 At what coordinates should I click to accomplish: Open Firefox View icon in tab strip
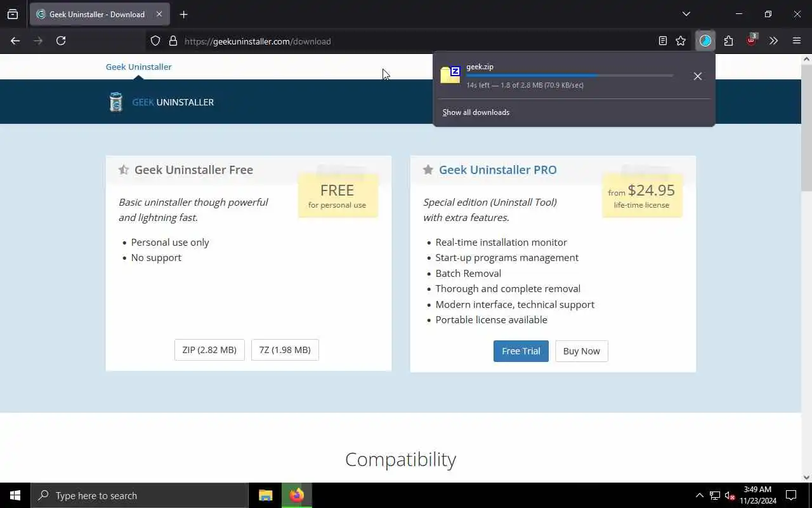13,14
